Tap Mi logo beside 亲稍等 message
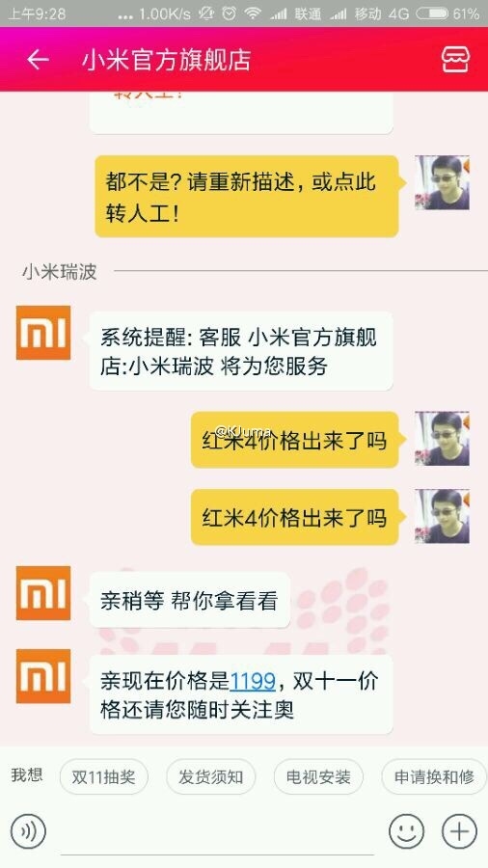Viewport: 488px width, 868px height. coord(43,593)
